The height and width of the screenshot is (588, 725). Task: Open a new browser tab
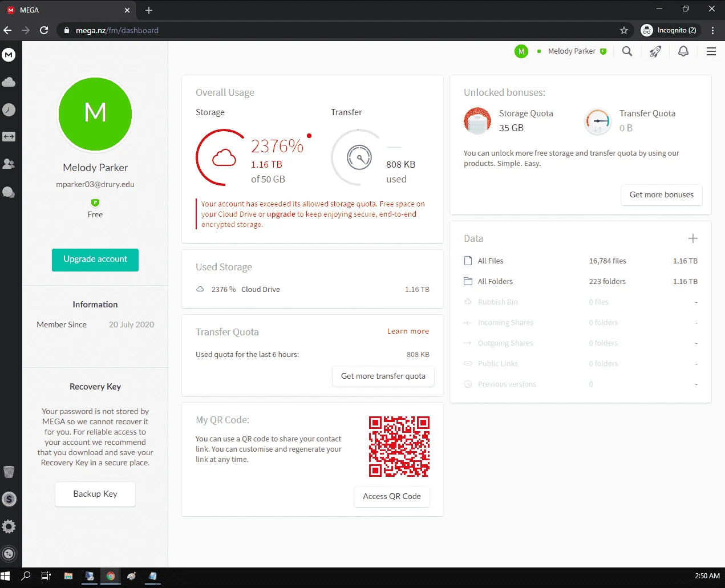pos(149,10)
